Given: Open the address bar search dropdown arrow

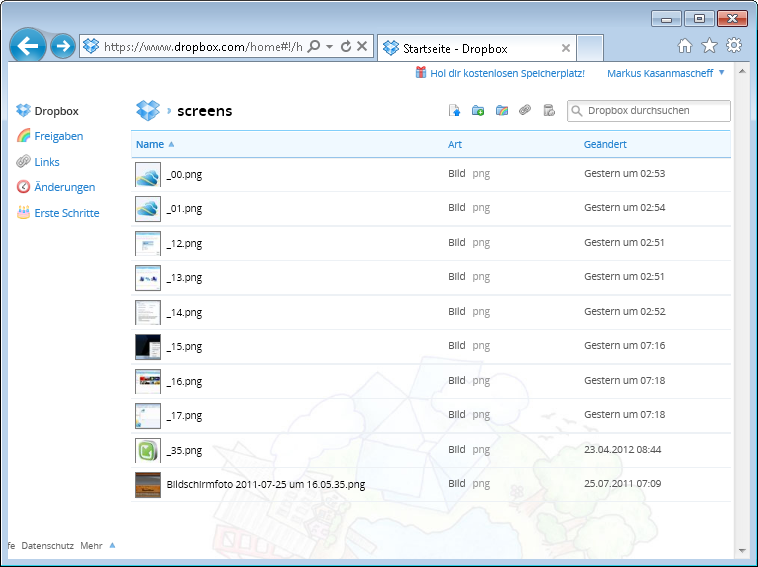Looking at the screenshot, I should (329, 47).
